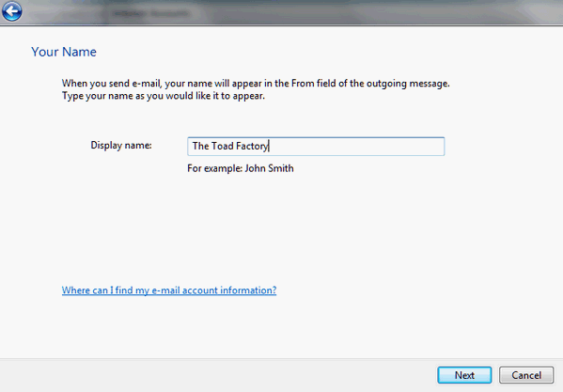This screenshot has height=392, width=563.
Task: Dismiss the wizard with Cancel
Action: tap(526, 375)
